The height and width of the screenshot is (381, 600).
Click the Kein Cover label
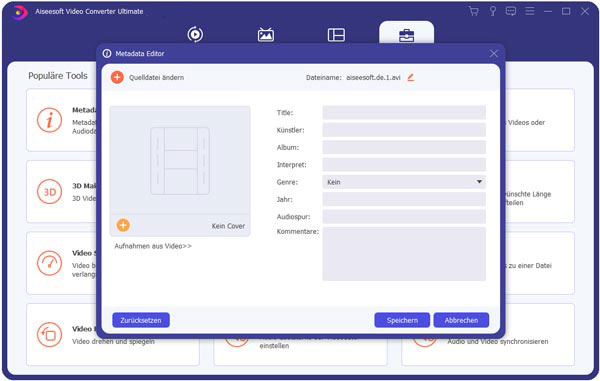[228, 226]
